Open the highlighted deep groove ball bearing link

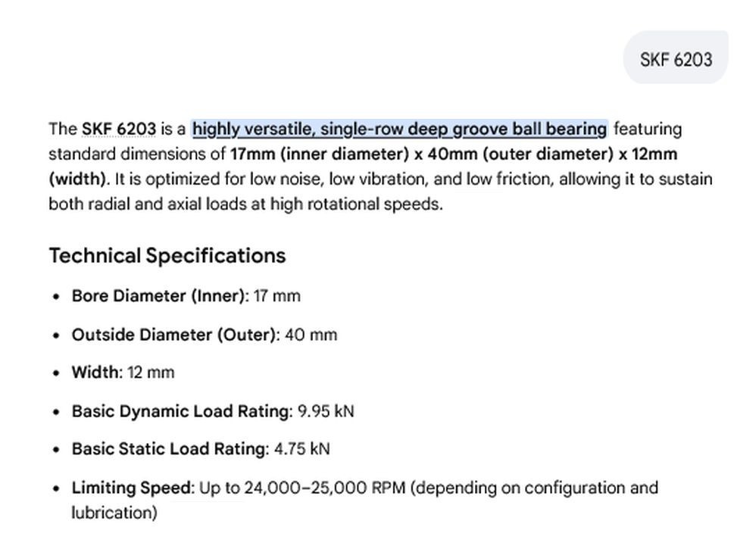click(x=400, y=129)
